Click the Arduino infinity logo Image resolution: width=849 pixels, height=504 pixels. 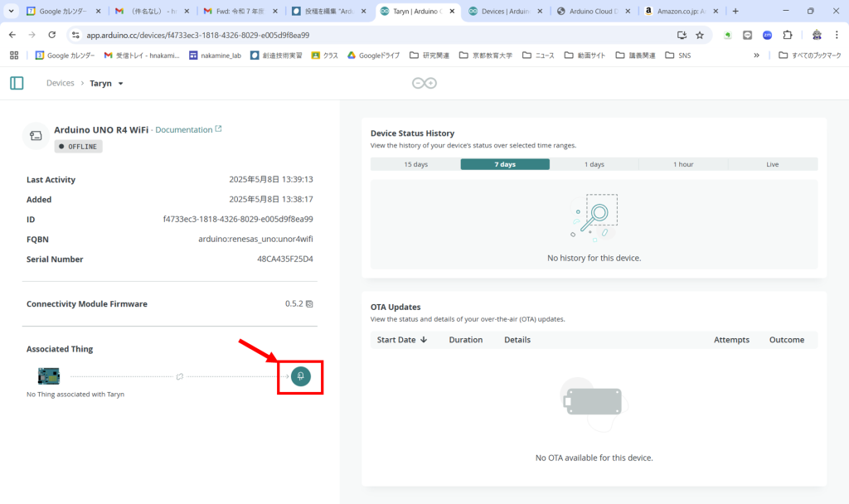pos(424,83)
